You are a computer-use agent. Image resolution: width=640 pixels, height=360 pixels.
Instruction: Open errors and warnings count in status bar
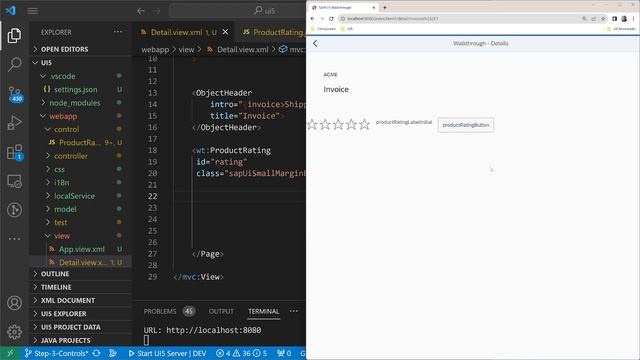(241, 353)
